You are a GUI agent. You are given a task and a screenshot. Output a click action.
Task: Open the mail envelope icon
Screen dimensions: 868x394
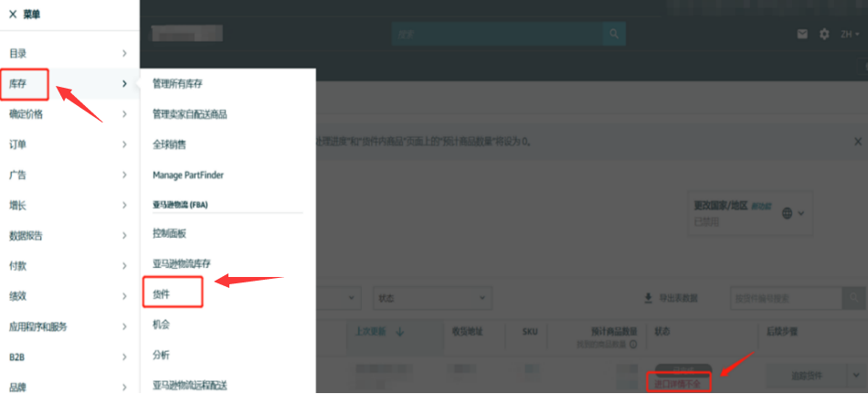point(802,34)
